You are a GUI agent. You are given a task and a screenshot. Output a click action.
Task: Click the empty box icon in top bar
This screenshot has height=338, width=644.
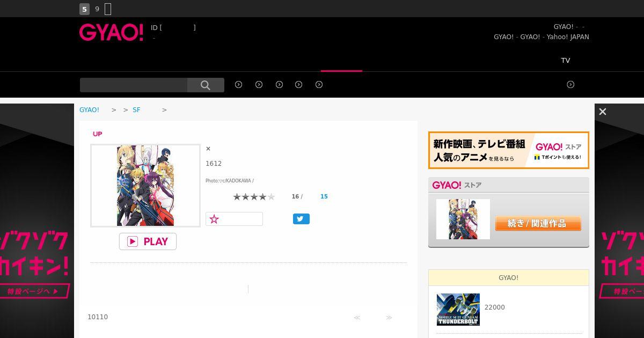(x=108, y=9)
